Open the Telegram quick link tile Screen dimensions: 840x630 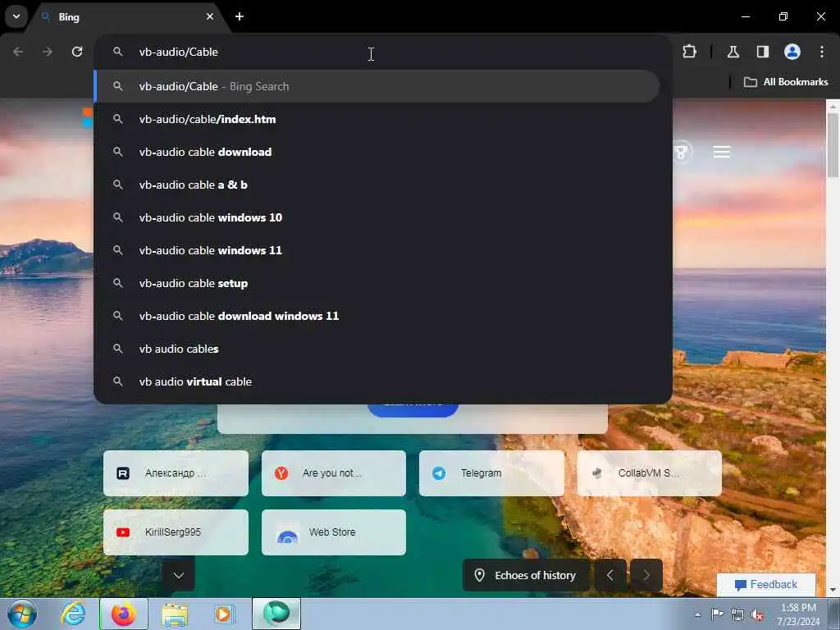pyautogui.click(x=492, y=473)
